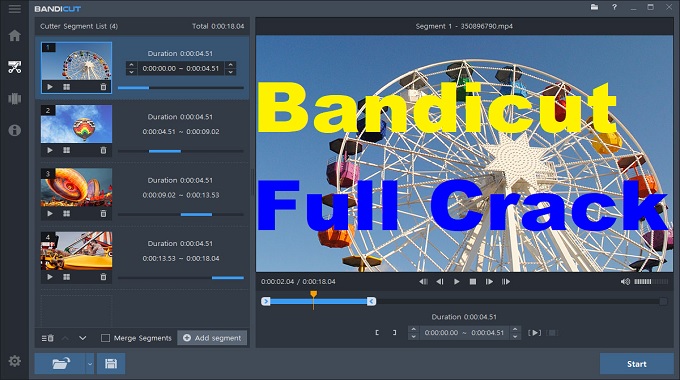The image size is (680, 380).
Task: Click the segment end handle on timeline
Action: [x=371, y=301]
